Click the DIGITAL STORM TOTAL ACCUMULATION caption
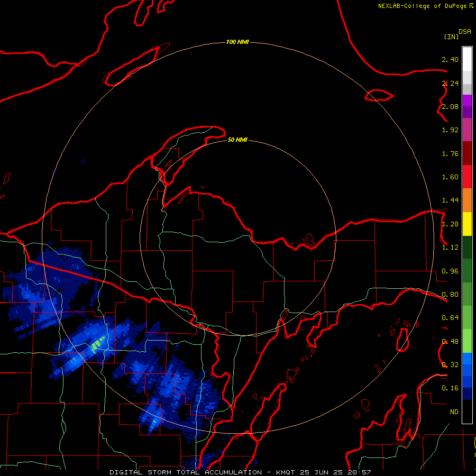 coord(186,472)
